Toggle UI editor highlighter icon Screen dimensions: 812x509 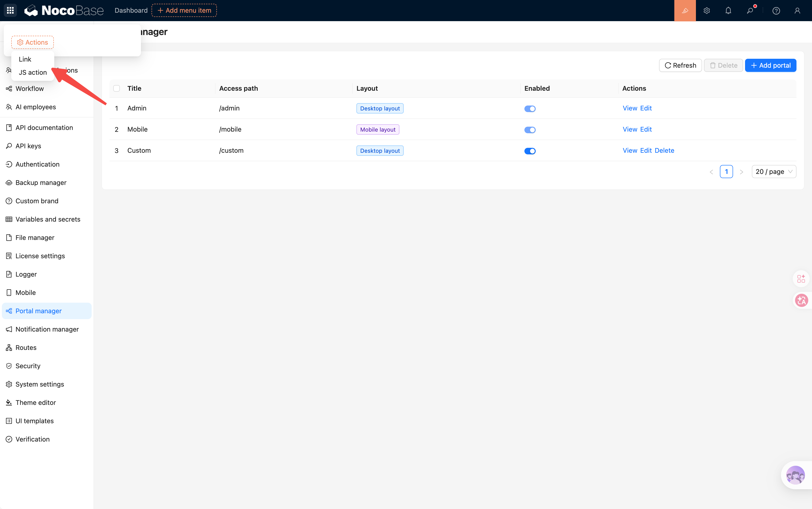[x=685, y=10]
